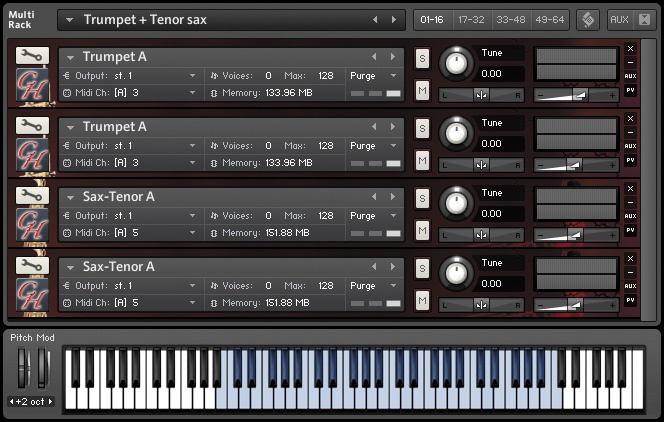The width and height of the screenshot is (664, 422).
Task: Click the GH logo of first Trumpet A
Action: 32,85
